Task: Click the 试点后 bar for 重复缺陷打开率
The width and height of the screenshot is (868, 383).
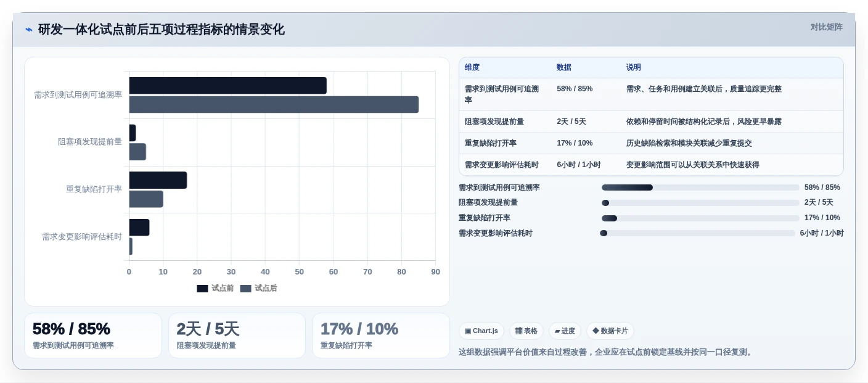Action: point(146,199)
